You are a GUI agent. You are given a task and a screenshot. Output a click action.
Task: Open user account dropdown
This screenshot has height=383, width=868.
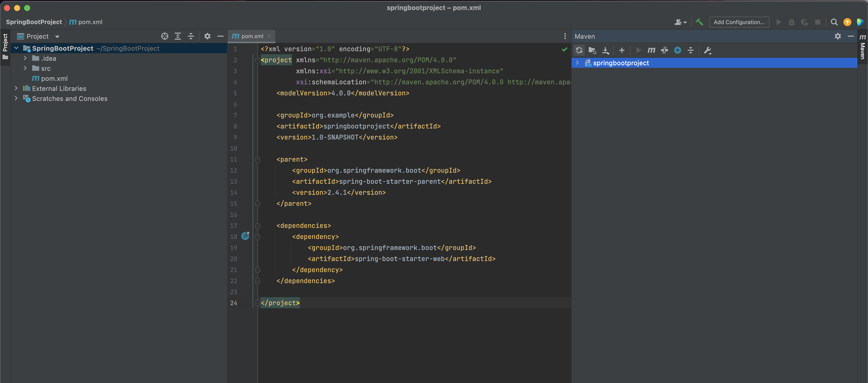tap(680, 22)
